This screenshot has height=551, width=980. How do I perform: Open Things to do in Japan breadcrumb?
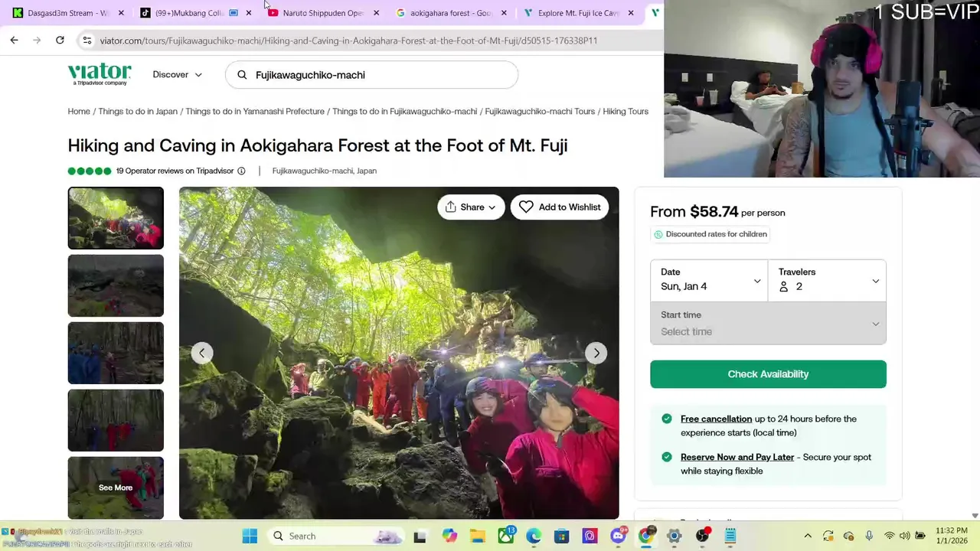click(x=138, y=111)
